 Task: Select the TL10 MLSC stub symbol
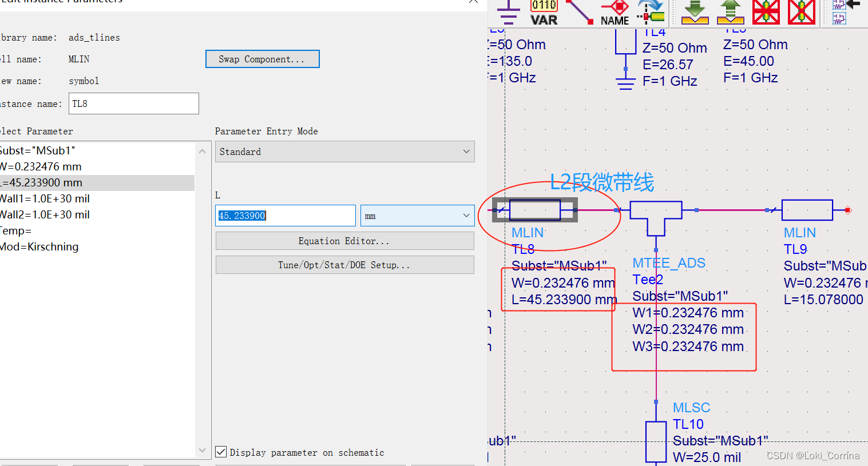(656, 441)
